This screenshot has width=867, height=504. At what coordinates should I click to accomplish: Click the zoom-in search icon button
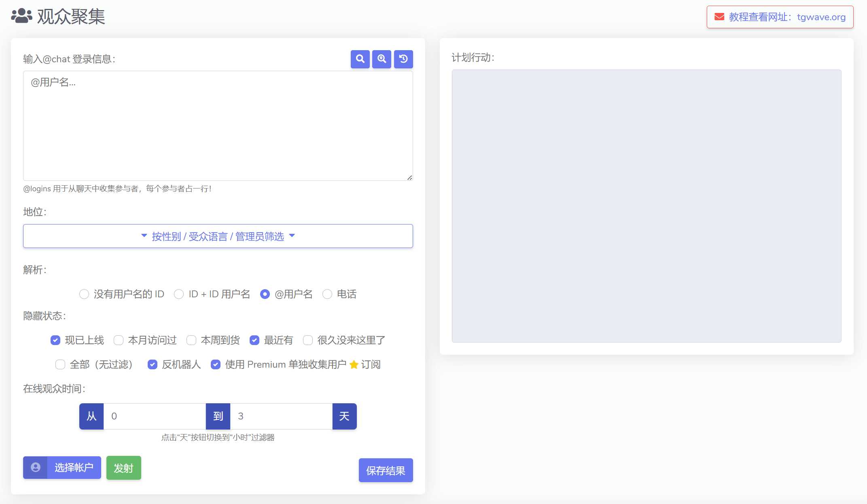pyautogui.click(x=382, y=59)
